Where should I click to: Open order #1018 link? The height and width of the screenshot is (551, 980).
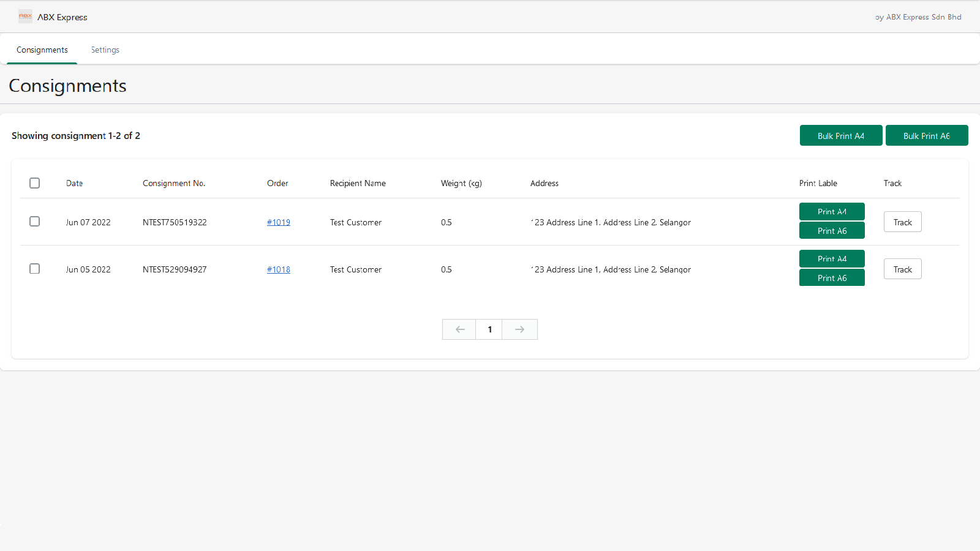pyautogui.click(x=279, y=269)
